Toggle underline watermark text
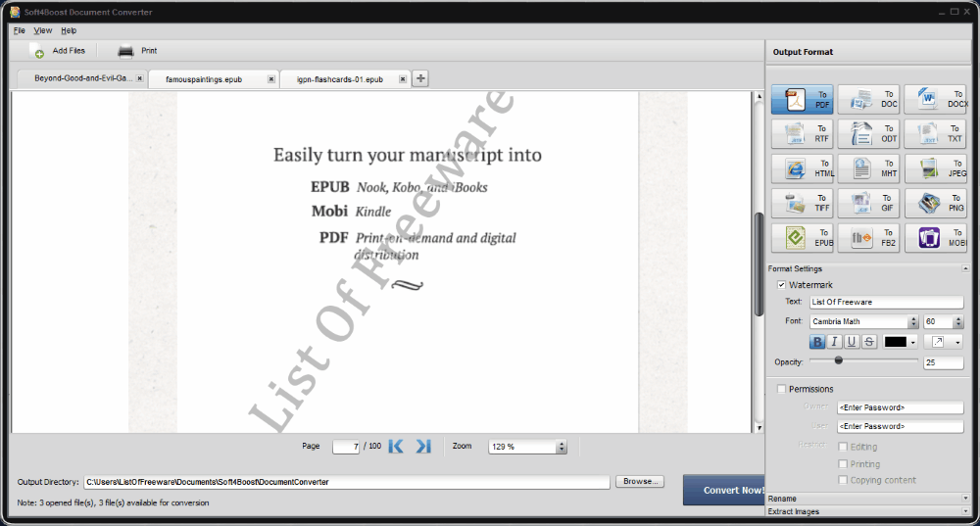Viewport: 980px width, 526px height. tap(852, 342)
